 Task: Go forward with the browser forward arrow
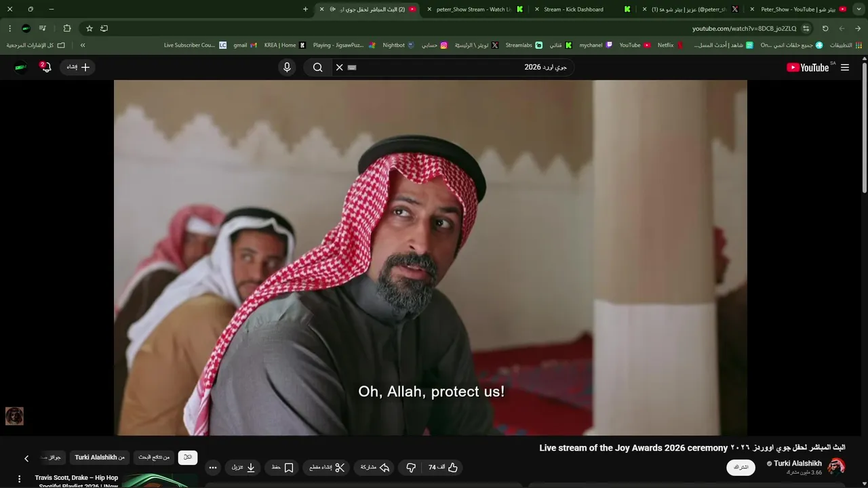[842, 28]
